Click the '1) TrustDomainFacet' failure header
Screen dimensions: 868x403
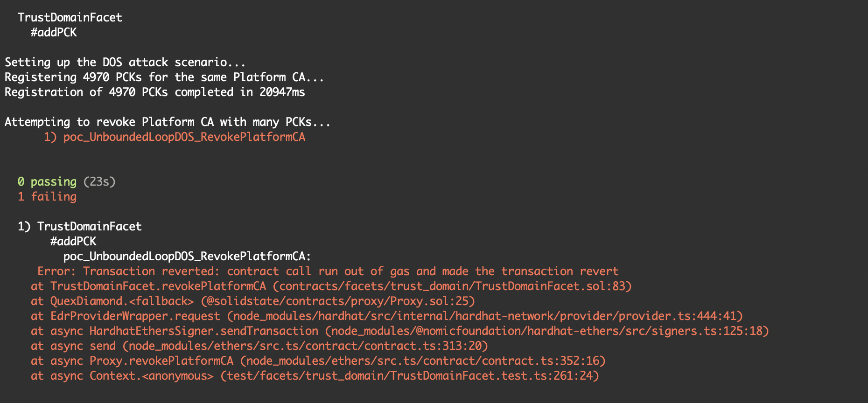point(80,226)
